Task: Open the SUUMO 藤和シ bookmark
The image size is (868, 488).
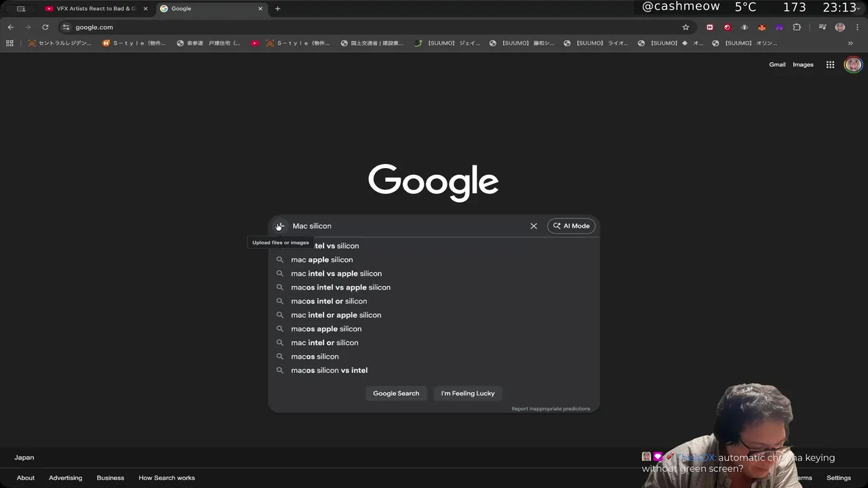Action: point(522,43)
